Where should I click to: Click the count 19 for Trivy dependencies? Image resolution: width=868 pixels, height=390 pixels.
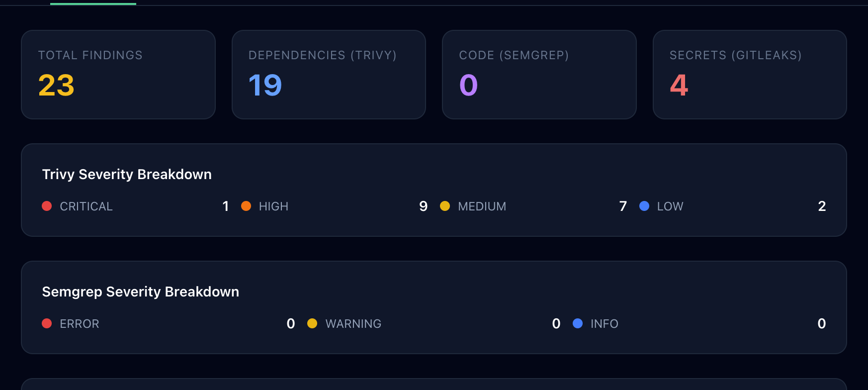pyautogui.click(x=264, y=86)
